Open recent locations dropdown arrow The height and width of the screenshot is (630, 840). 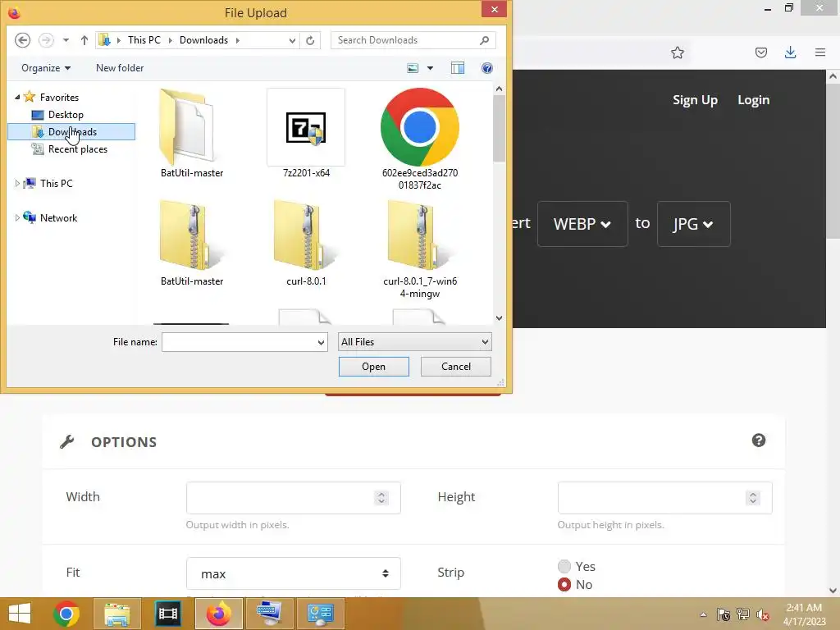[66, 40]
